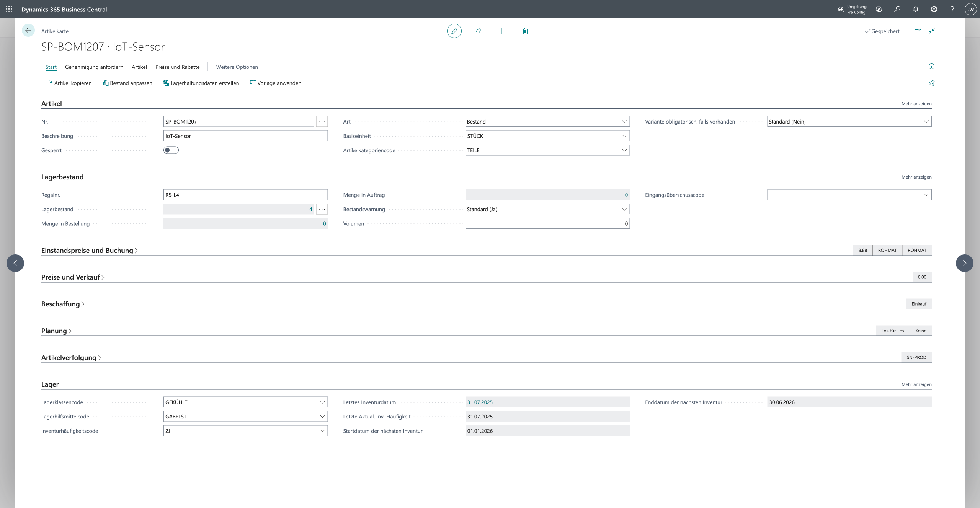Open the Lagerklassencode dropdown

(322, 402)
